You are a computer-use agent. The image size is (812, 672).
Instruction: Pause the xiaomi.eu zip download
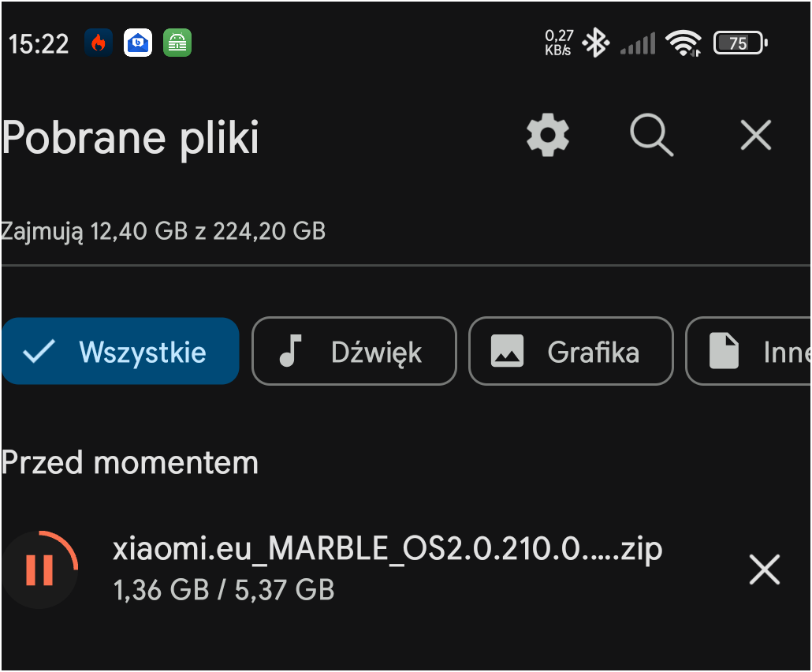coord(39,569)
